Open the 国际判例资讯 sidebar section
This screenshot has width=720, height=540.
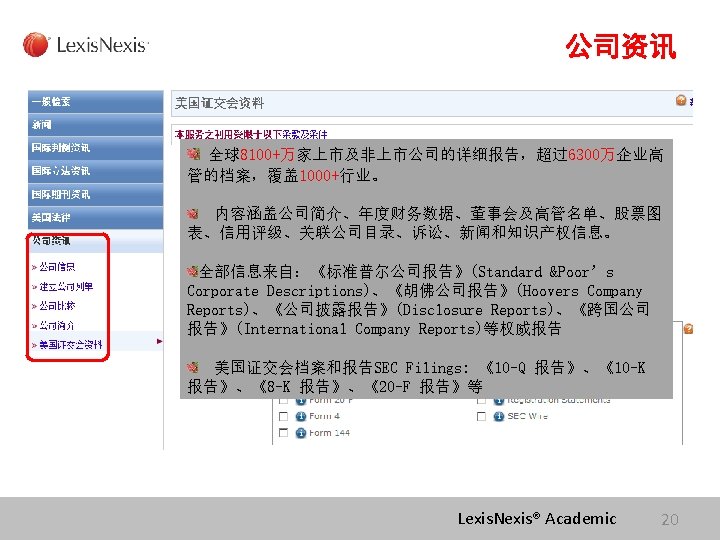tap(96, 148)
